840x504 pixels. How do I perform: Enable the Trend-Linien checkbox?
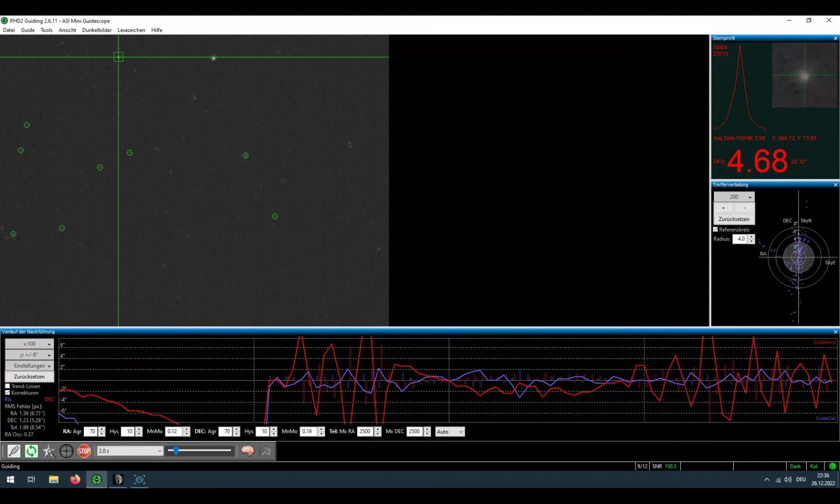click(x=7, y=386)
